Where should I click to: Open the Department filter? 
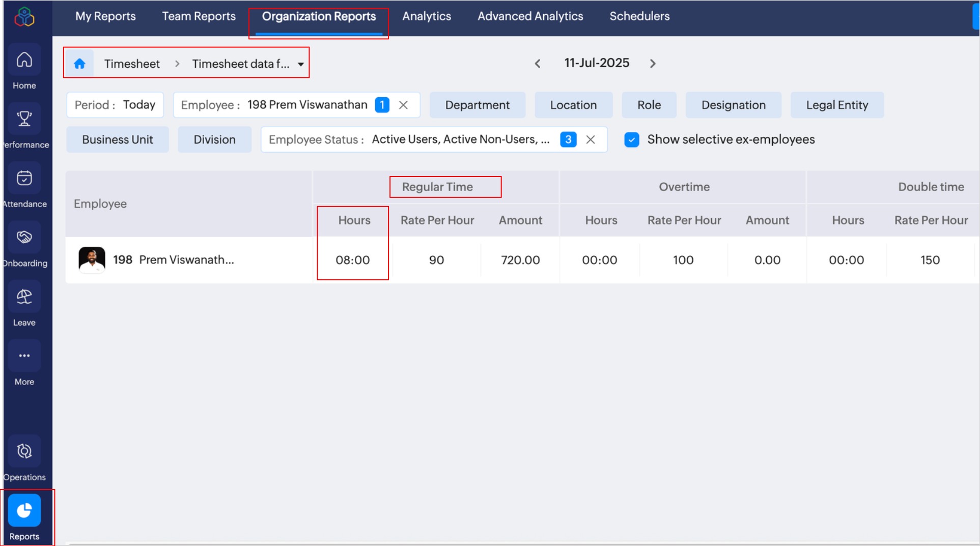(478, 105)
